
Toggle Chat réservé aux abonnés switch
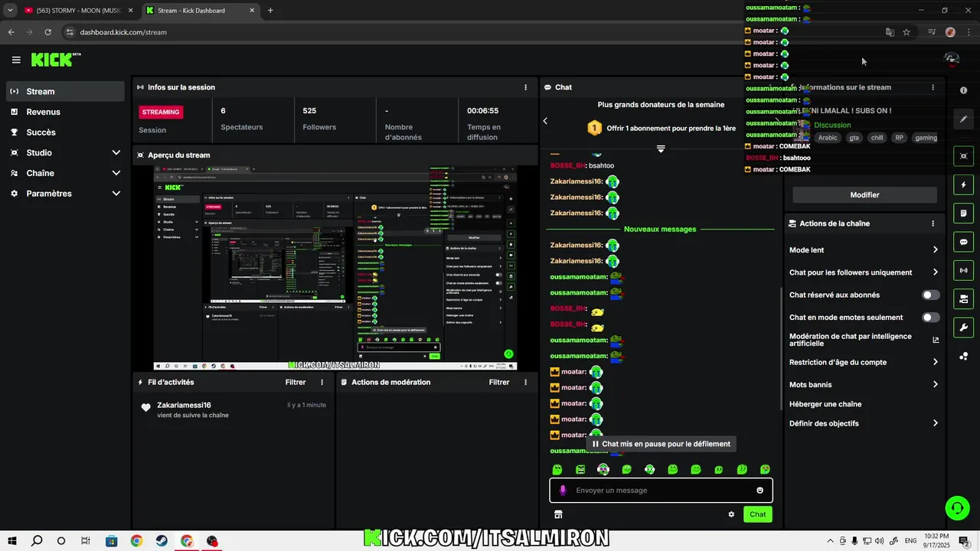pyautogui.click(x=931, y=295)
